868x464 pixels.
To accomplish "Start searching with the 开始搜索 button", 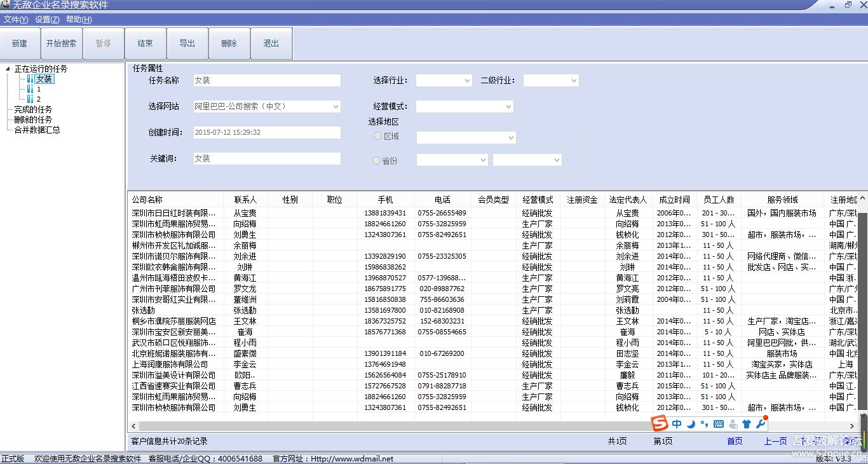I will click(62, 43).
